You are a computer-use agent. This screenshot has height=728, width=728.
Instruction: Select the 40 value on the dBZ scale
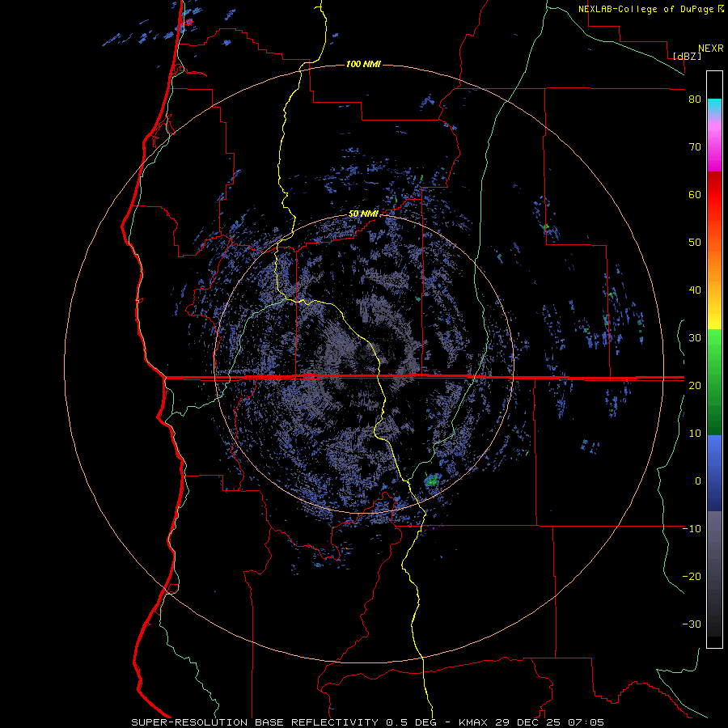tap(695, 290)
